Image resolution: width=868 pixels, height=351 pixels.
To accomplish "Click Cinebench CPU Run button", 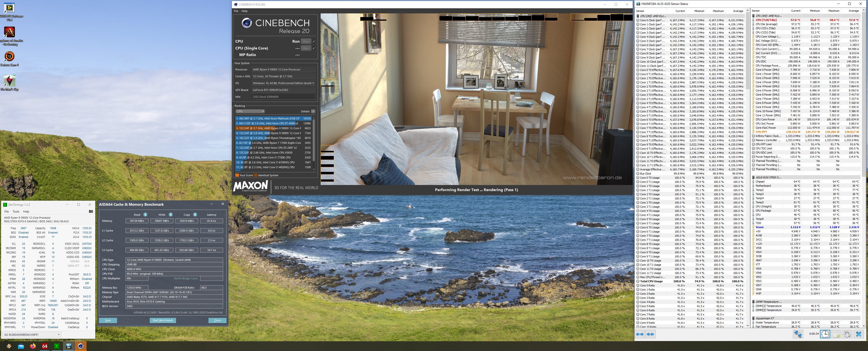I will [306, 41].
